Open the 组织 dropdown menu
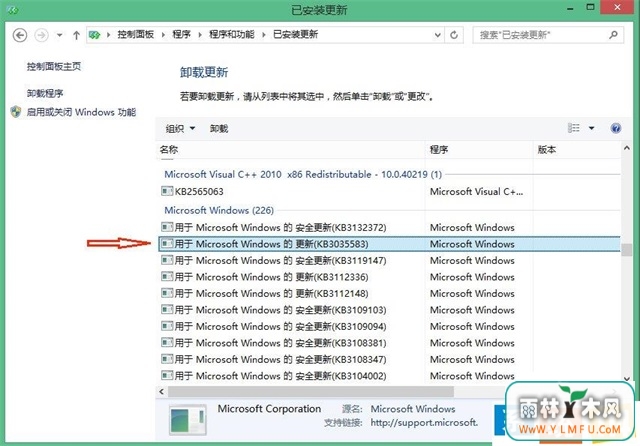640x446 pixels. click(x=180, y=129)
